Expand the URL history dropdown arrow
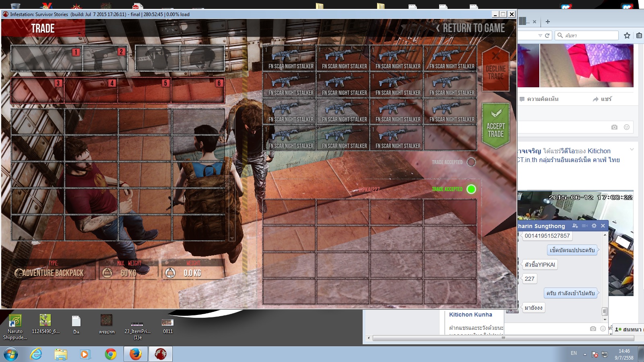The image size is (644, 362). 540,35
